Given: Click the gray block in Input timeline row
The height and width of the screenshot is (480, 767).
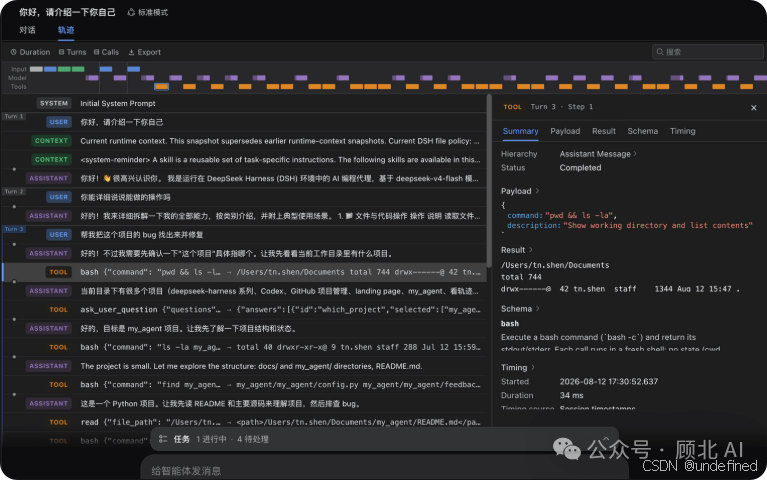Looking at the screenshot, I should [x=36, y=69].
